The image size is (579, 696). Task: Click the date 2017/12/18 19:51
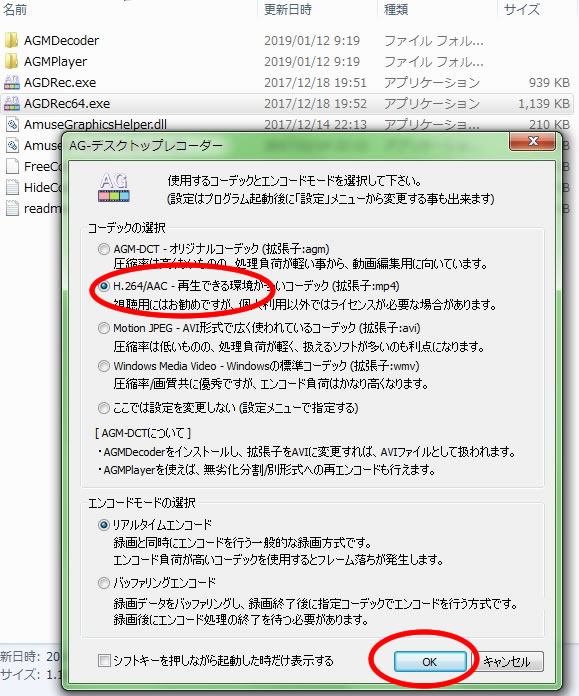tap(315, 83)
